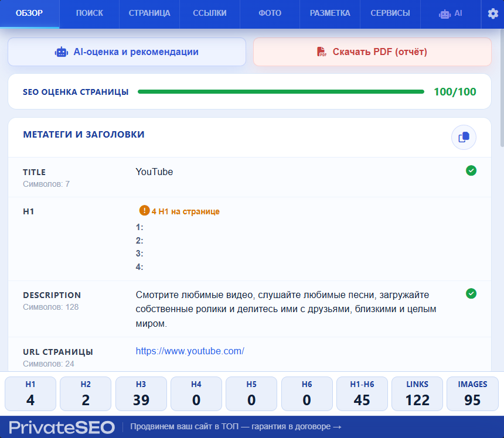Click the green SEO score progress bar
The image size is (504, 438).
click(x=281, y=92)
